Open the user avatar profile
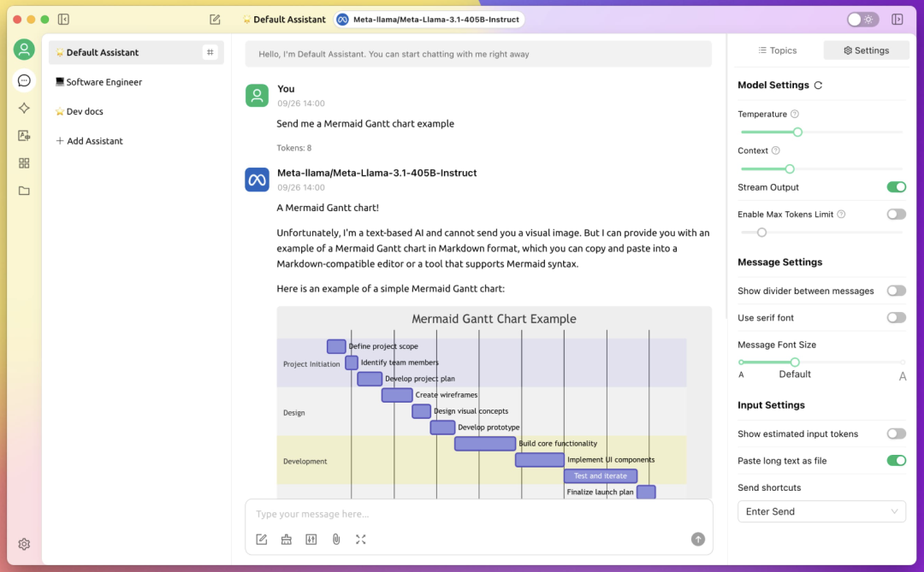 (24, 50)
